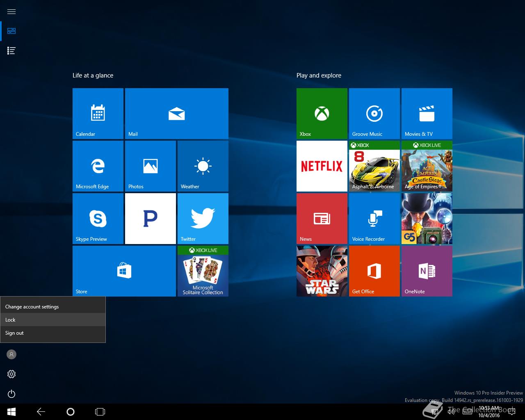Open the OneNote tile
Screen dimensions: 525x420
(x=427, y=271)
